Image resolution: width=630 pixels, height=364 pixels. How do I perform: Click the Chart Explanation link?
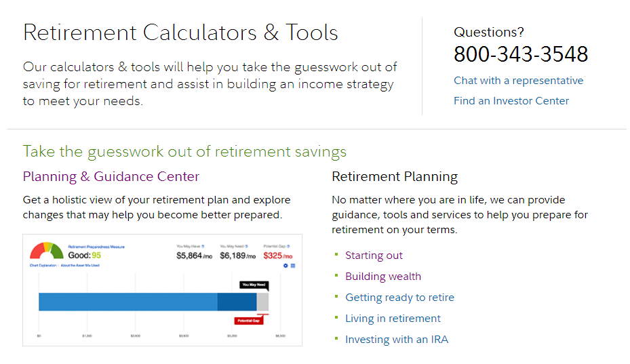click(43, 266)
